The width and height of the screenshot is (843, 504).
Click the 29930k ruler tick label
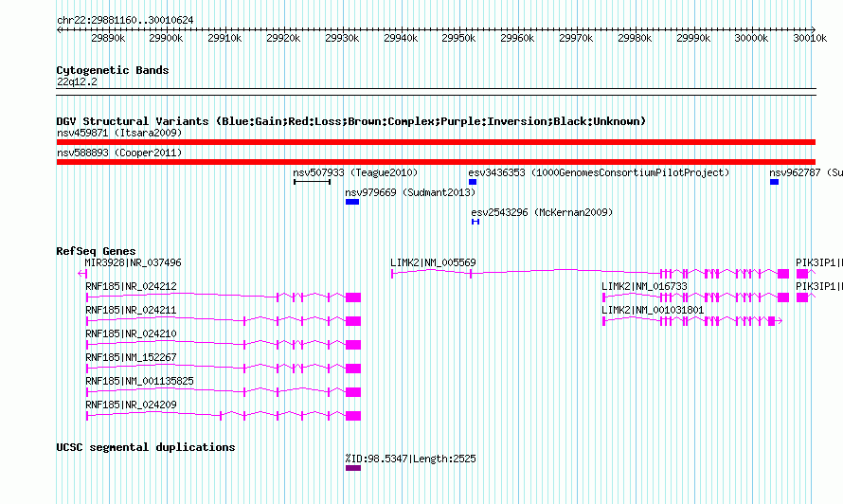click(x=342, y=38)
